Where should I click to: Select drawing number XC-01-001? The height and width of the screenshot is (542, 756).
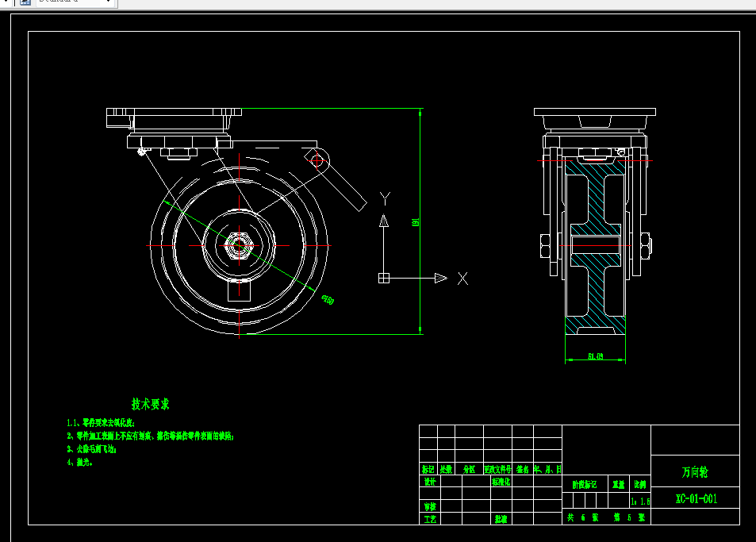697,498
